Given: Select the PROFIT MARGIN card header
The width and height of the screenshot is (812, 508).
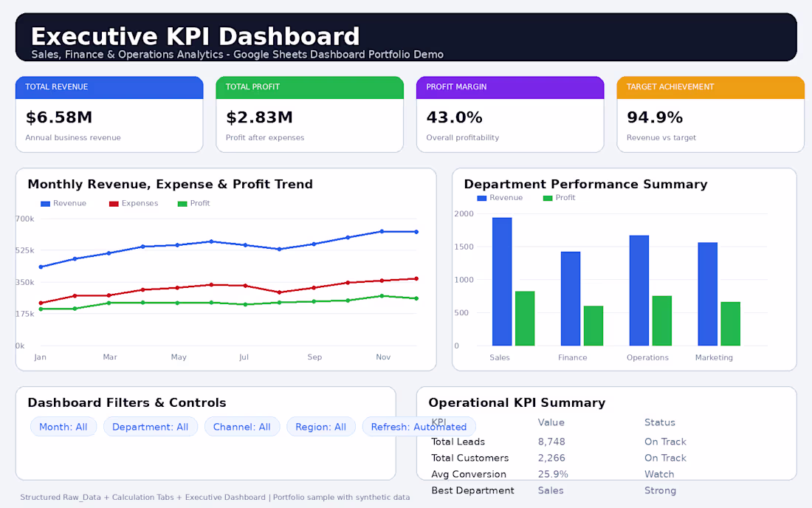Looking at the screenshot, I should point(510,87).
